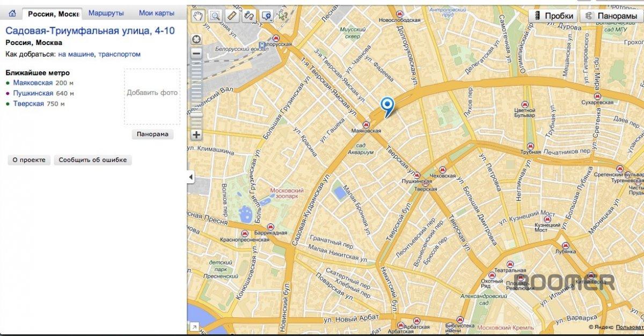Click the Трубная metro station icon

pyautogui.click(x=530, y=145)
